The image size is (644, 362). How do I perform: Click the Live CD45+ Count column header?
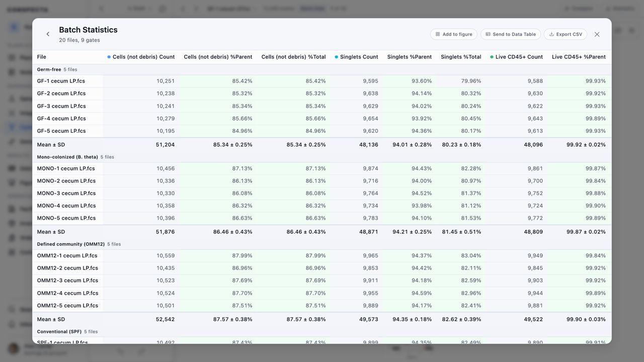pos(516,57)
